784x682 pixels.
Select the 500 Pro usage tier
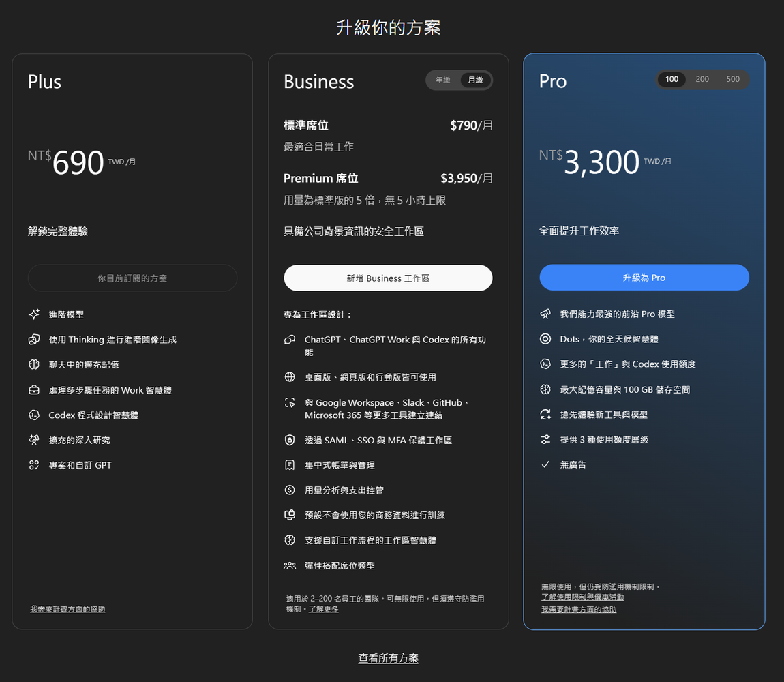733,79
